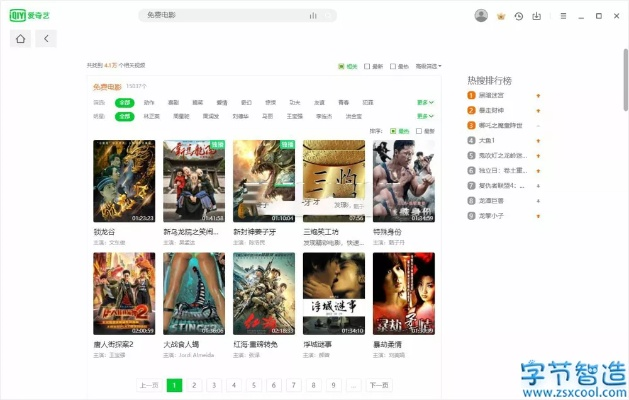Image resolution: width=629 pixels, height=400 pixels.
Task: Check the 最新 filter checkbox at top
Action: coord(367,66)
